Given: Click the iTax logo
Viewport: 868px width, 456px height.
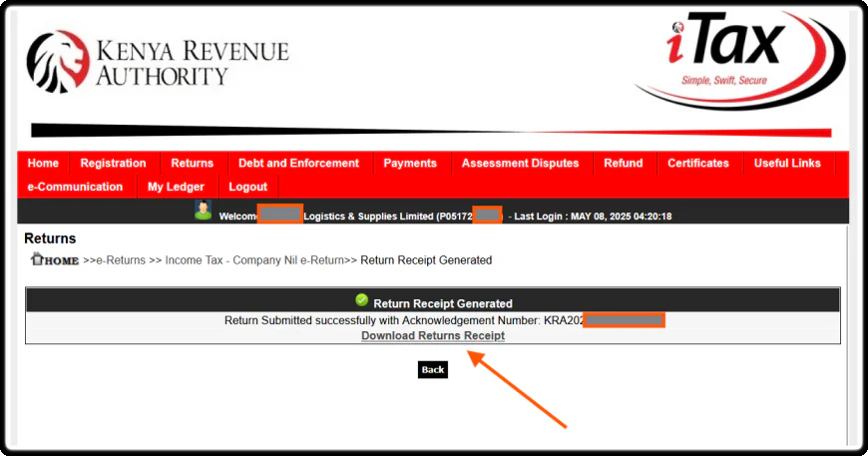Looking at the screenshot, I should (739, 60).
